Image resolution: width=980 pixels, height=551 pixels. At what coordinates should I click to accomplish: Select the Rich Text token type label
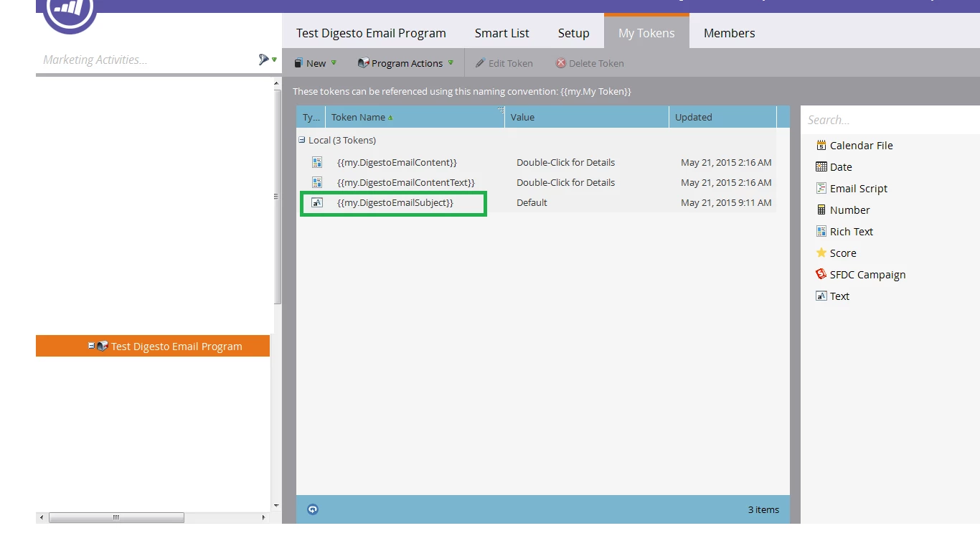[x=852, y=231]
